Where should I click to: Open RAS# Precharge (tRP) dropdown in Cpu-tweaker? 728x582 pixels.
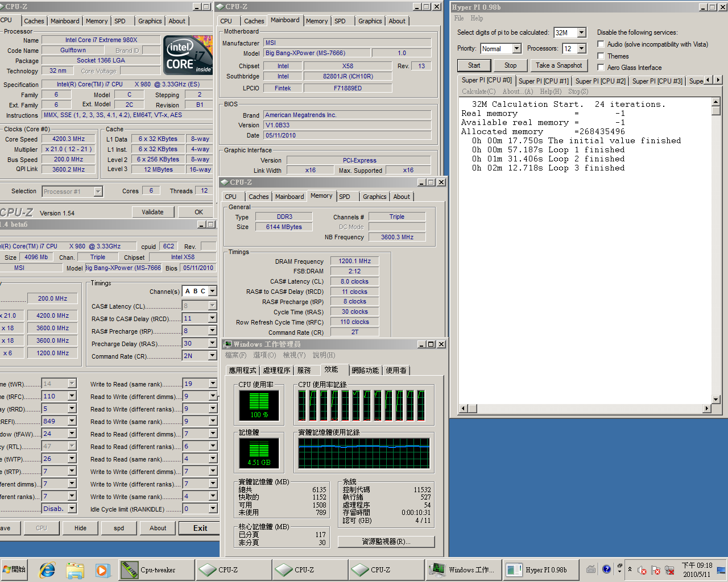tap(213, 331)
